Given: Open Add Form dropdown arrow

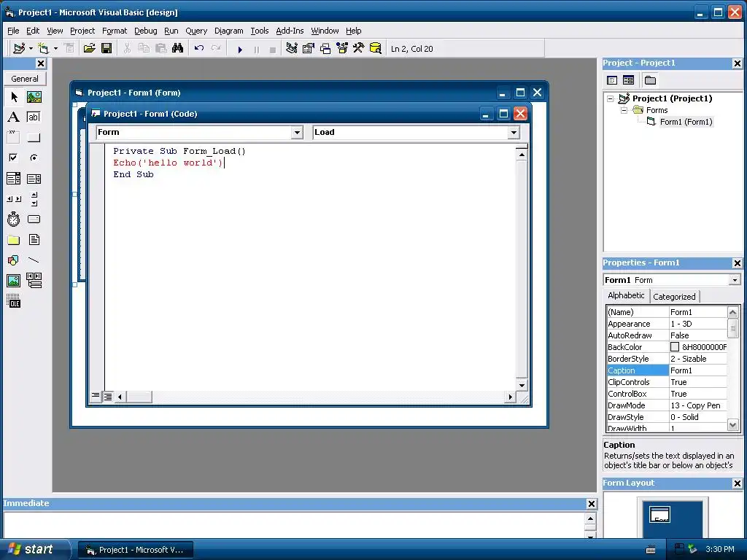Looking at the screenshot, I should click(55, 49).
